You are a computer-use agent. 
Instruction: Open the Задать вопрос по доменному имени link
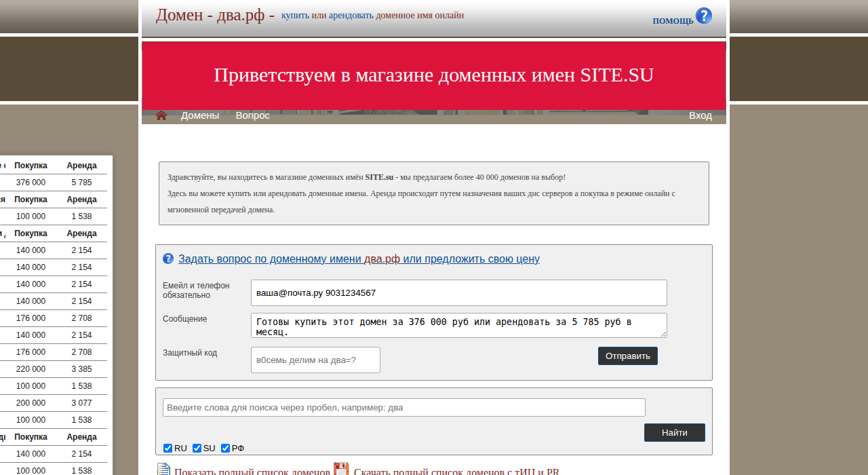359,259
